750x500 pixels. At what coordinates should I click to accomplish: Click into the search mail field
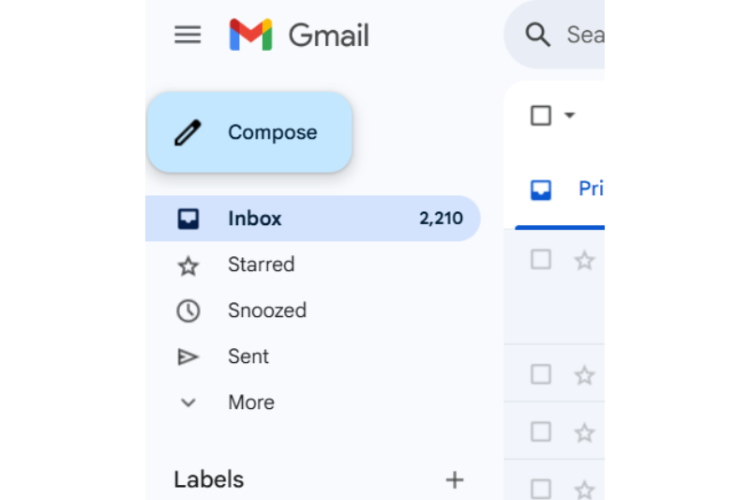(x=584, y=36)
